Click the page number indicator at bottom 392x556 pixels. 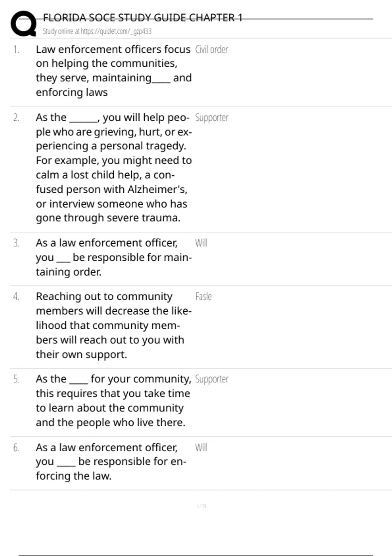click(201, 506)
